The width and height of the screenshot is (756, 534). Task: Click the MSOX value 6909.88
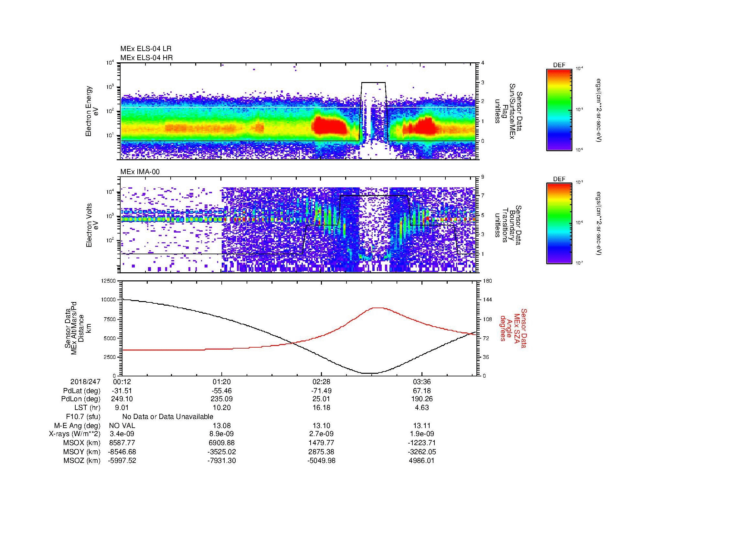click(x=222, y=443)
